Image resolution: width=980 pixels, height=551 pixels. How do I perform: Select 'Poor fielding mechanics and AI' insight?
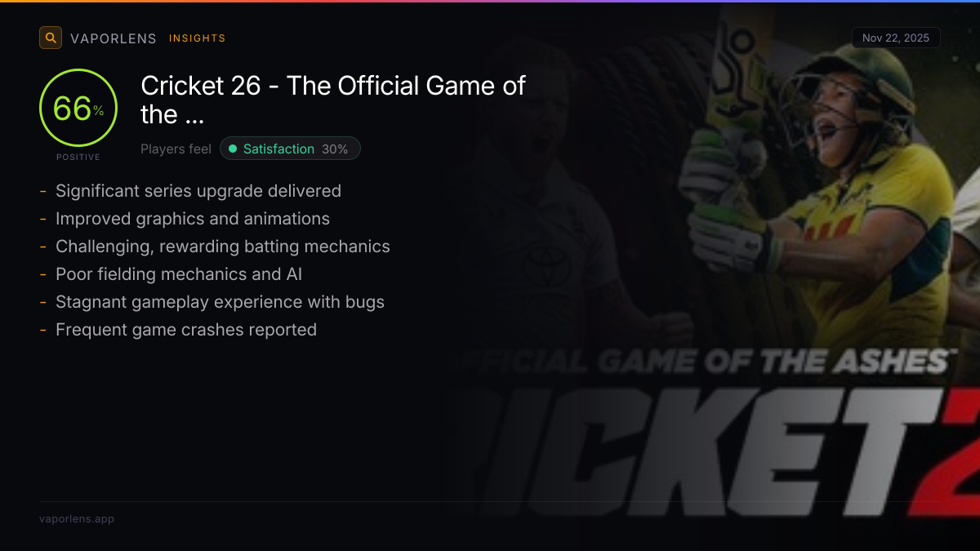(178, 274)
